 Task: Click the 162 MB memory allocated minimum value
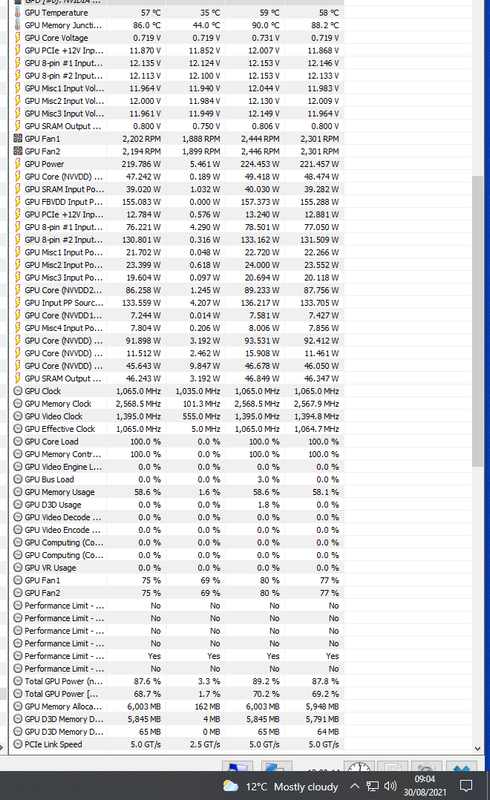[207, 706]
